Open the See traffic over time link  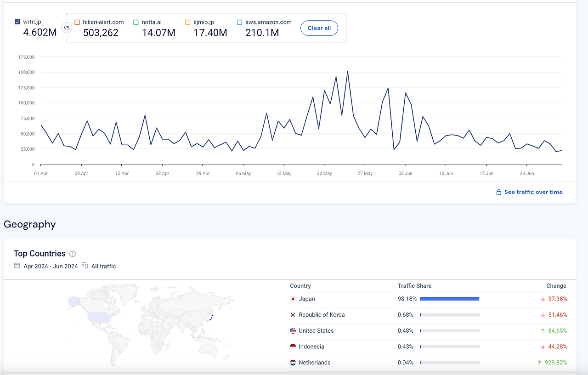click(533, 192)
